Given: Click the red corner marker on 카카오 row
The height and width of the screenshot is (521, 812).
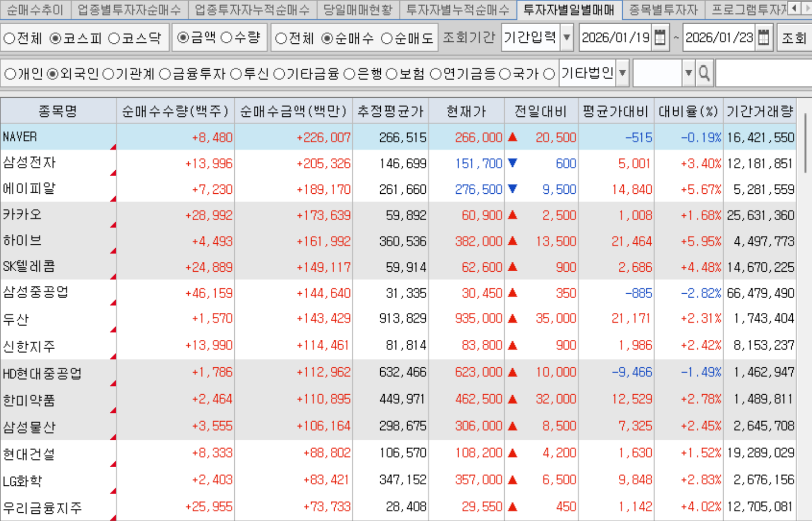Looking at the screenshot, I should coord(113,225).
